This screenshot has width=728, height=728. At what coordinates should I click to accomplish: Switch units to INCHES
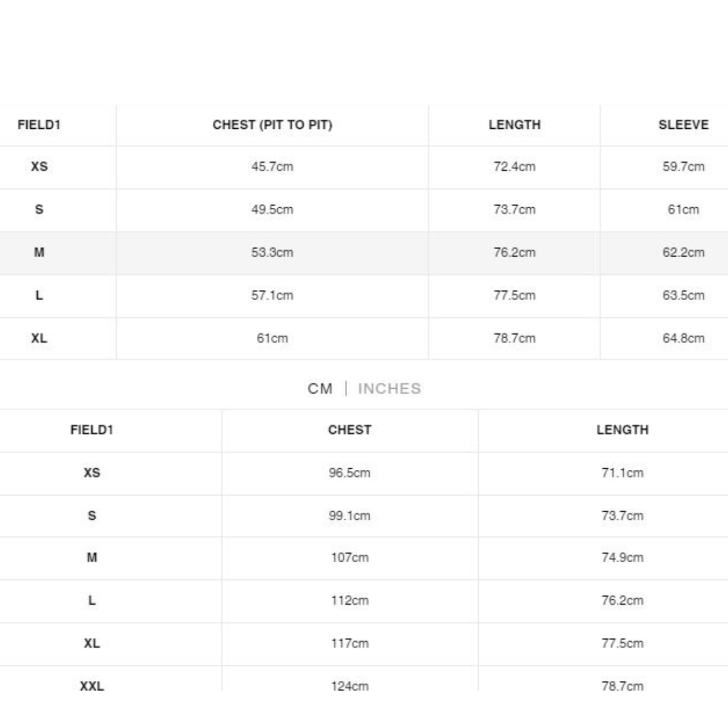pos(389,389)
